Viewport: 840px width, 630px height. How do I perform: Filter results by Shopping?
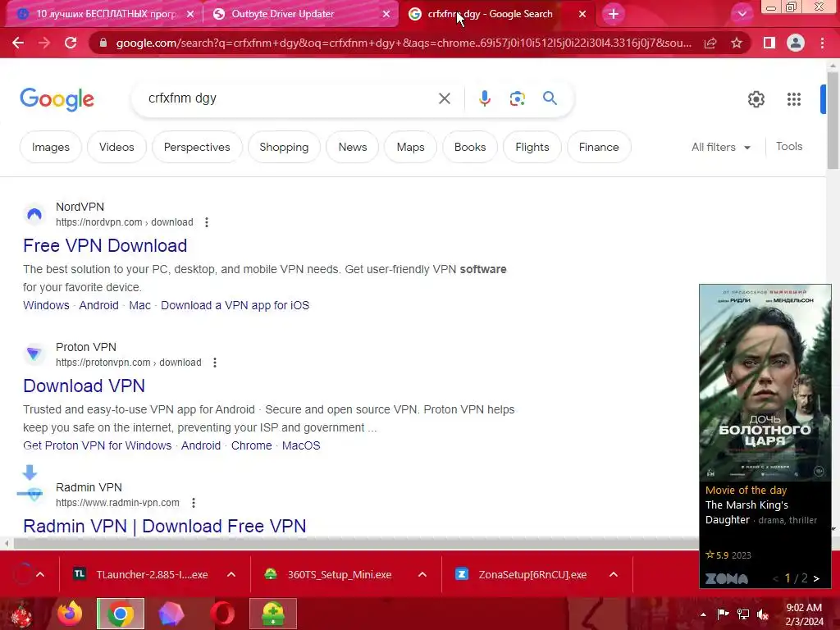tap(284, 147)
